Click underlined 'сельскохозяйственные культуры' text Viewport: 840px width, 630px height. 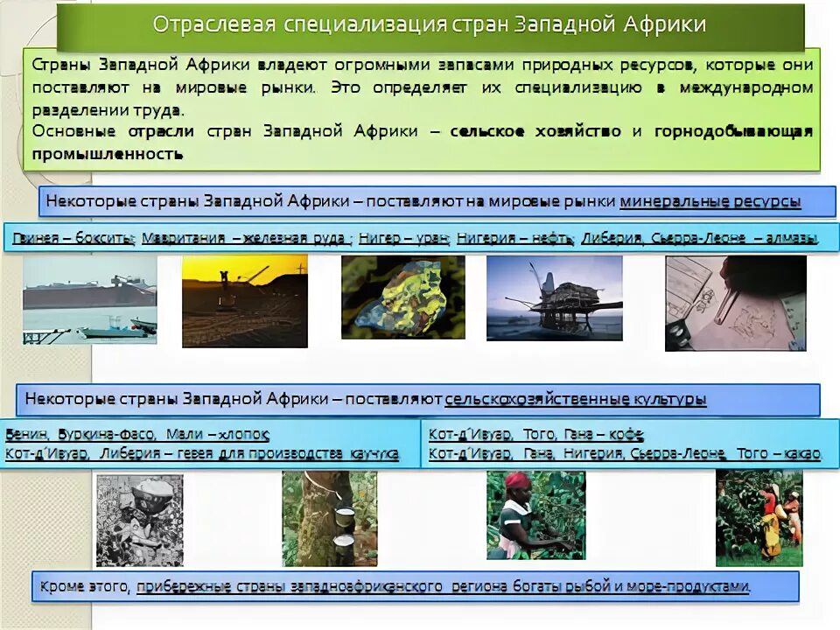pyautogui.click(x=576, y=399)
